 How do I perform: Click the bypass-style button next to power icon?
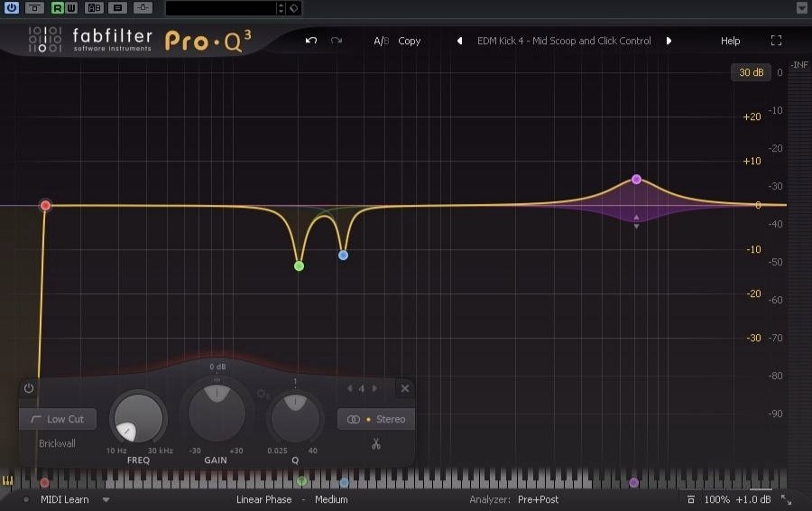[34, 8]
